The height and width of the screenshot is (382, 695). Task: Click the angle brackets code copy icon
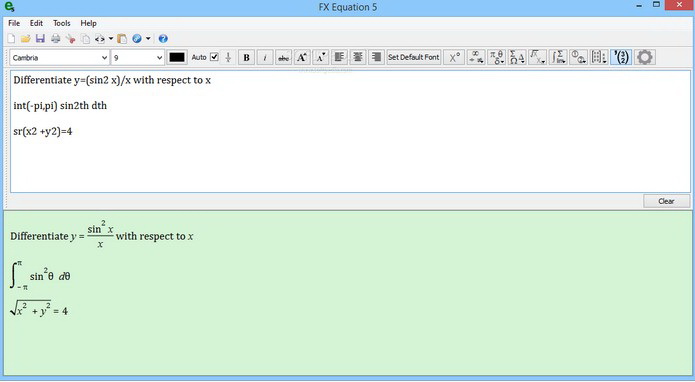point(100,39)
